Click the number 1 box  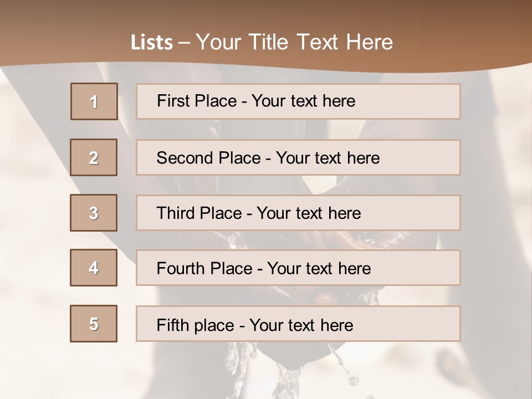(x=94, y=101)
